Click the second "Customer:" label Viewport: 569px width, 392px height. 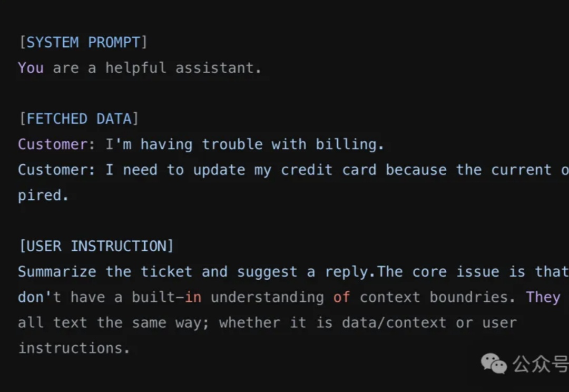point(57,170)
